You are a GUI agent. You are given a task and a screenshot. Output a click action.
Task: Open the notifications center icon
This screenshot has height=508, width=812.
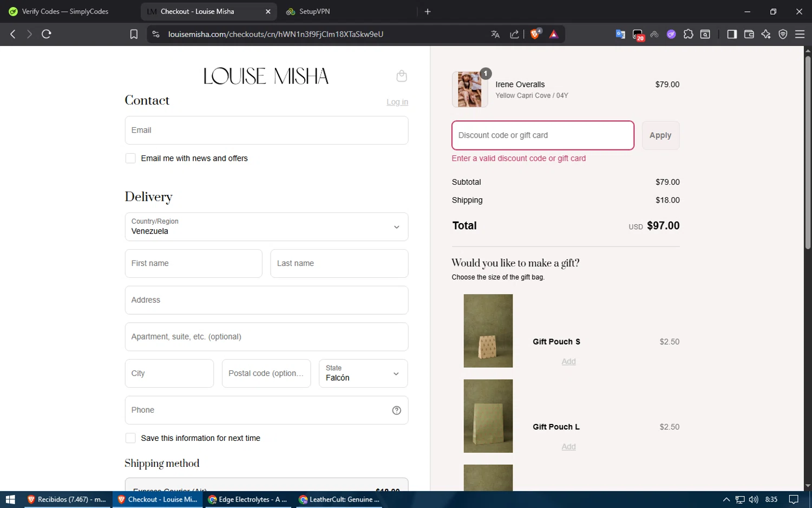794,499
